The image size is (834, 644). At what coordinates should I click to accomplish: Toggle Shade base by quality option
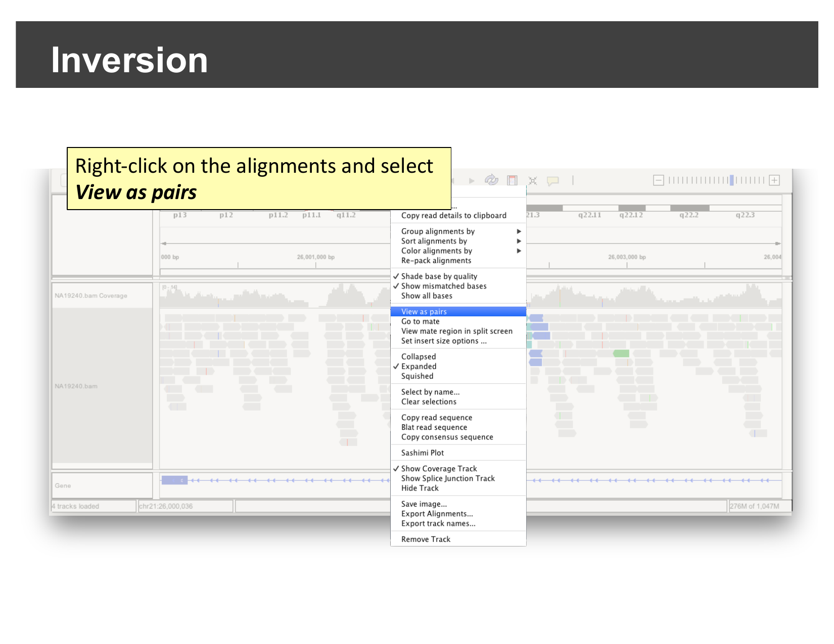[x=458, y=276]
